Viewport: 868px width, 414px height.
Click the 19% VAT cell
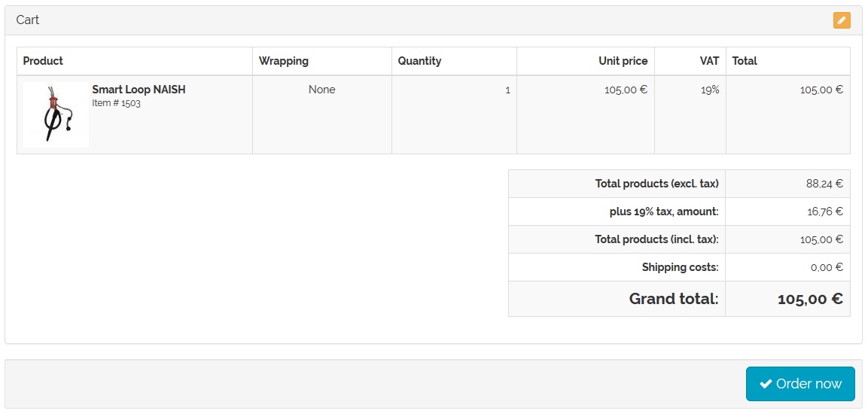[710, 90]
